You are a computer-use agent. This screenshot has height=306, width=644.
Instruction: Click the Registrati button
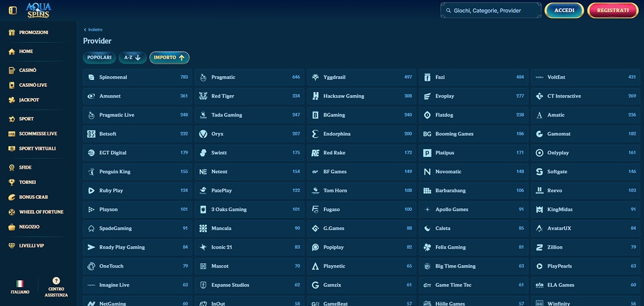[613, 10]
